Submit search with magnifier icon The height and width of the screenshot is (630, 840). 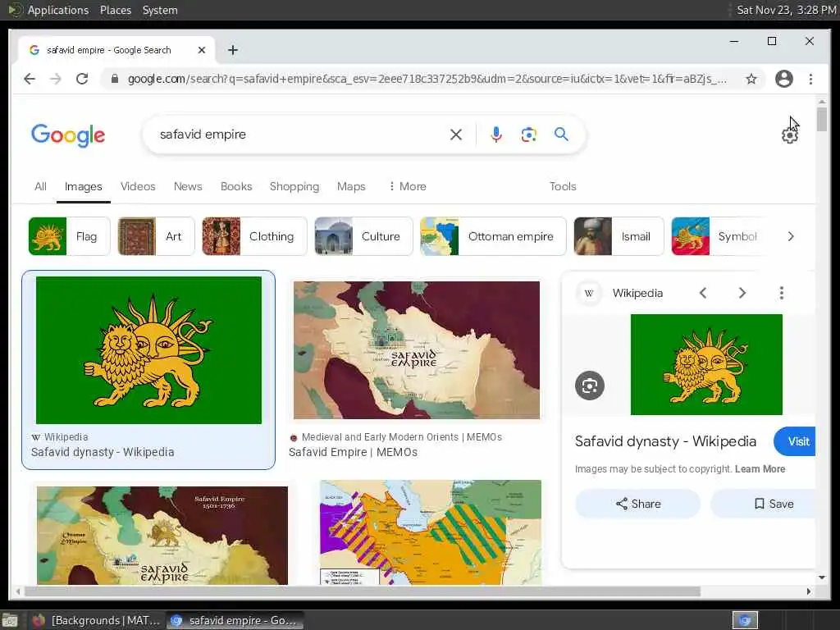point(561,135)
